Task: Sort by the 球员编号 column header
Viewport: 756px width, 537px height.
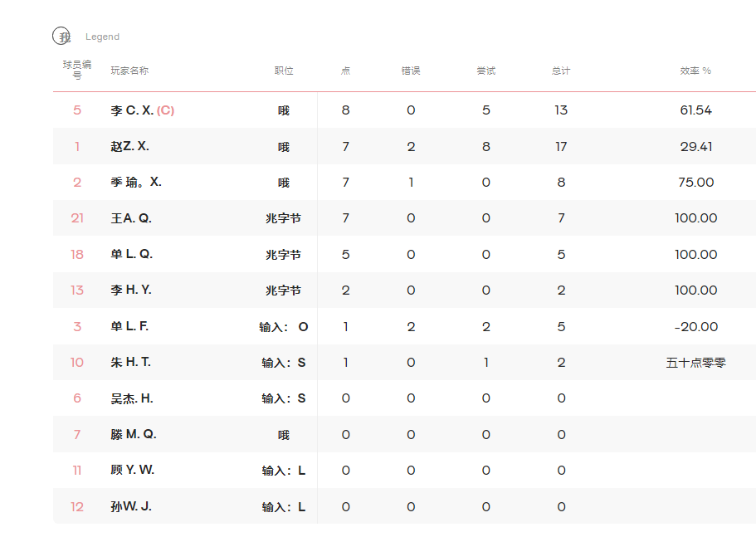Action: (77, 70)
